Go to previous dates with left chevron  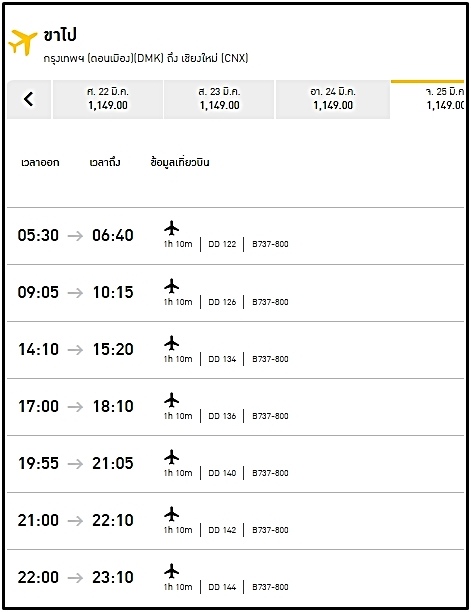pos(28,99)
